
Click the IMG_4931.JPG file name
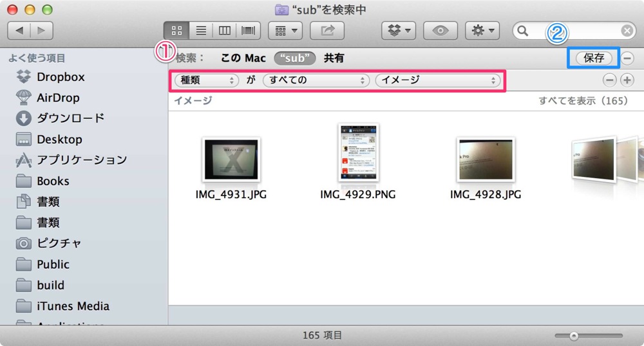(x=231, y=194)
